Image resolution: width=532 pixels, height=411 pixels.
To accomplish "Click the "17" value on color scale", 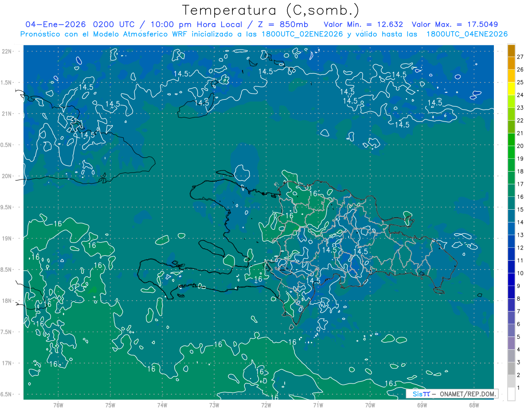I will tap(520, 184).
